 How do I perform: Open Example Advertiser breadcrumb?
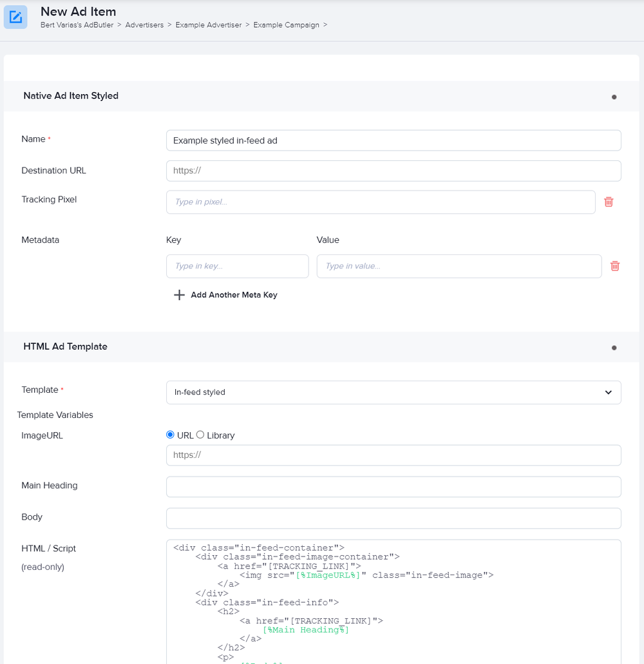(x=208, y=25)
